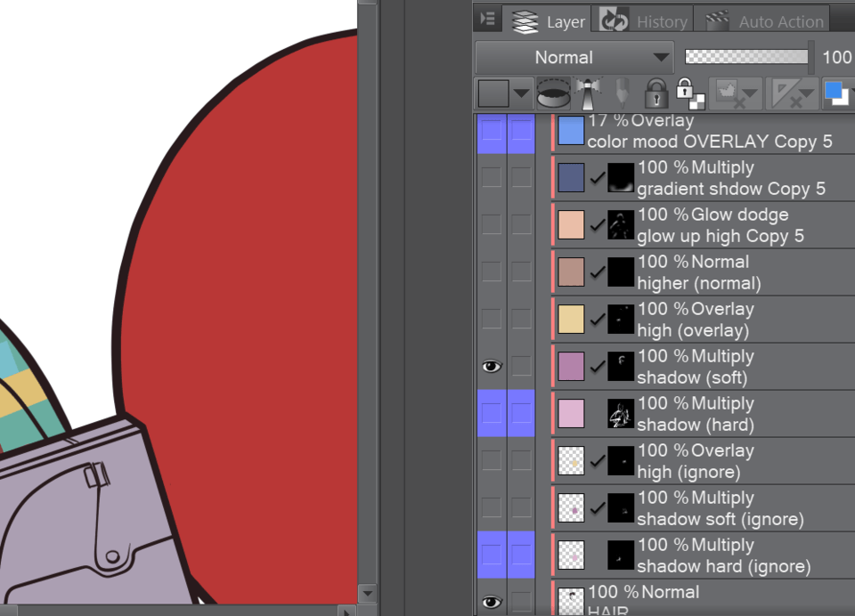The image size is (855, 616).
Task: Click the Lock Layer padlock icon
Action: pos(655,93)
